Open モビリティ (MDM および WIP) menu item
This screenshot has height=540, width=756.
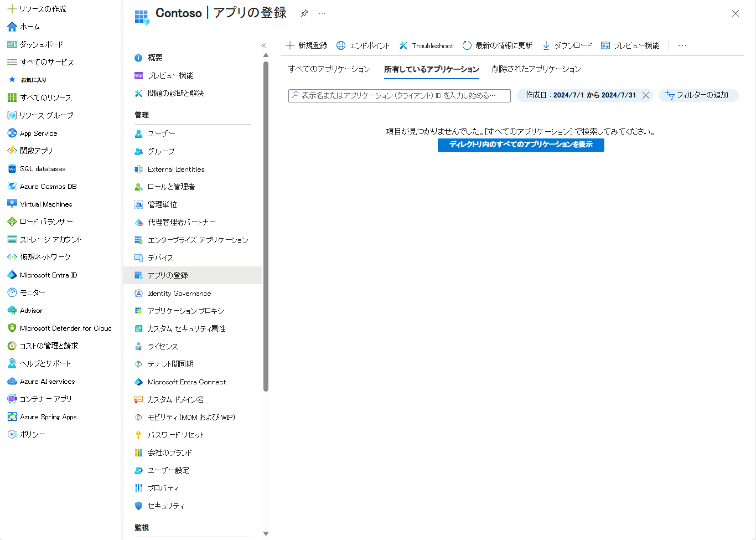pyautogui.click(x=193, y=417)
